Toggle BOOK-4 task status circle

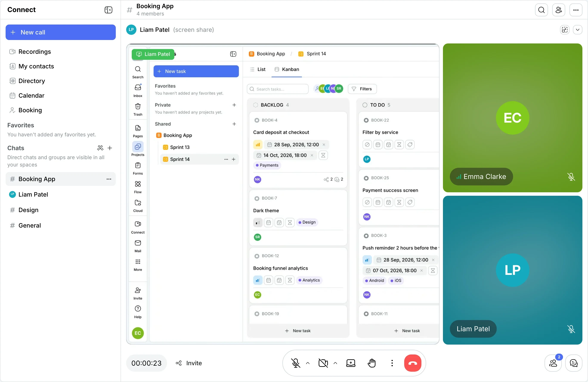pos(257,120)
